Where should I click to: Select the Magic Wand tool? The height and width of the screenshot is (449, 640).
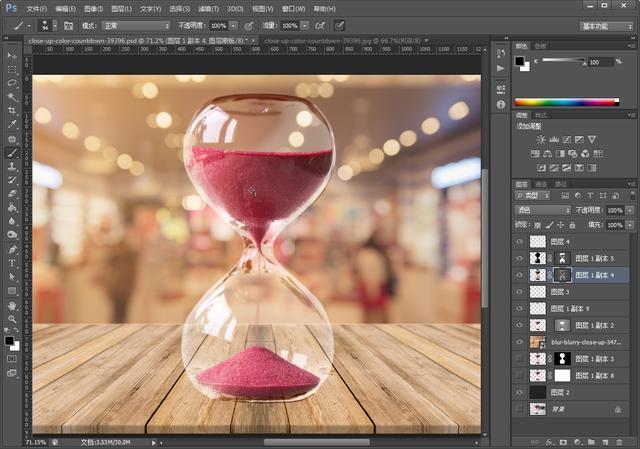click(x=12, y=97)
